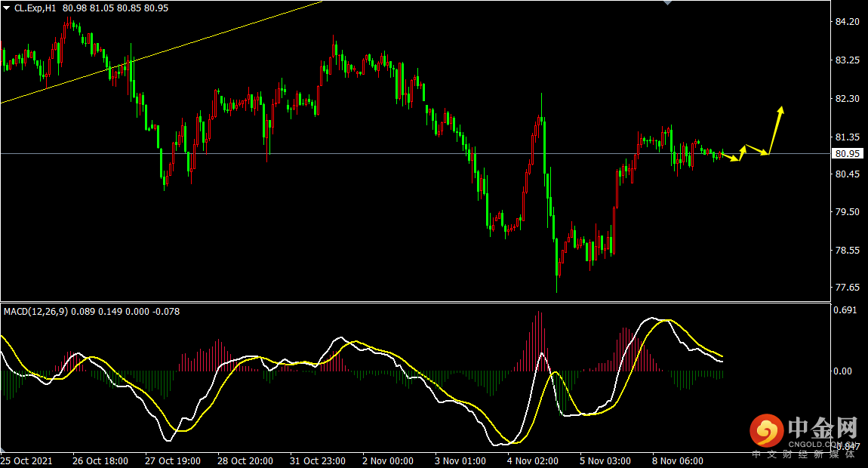Click the 79.50 price scale label
This screenshot has height=468, width=868.
(847, 212)
